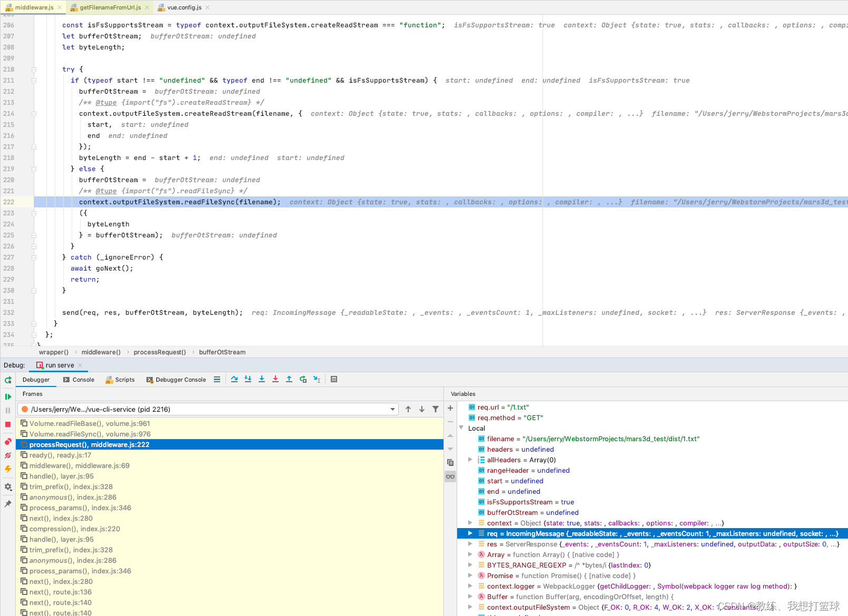Click the duplicate watch icon

pyautogui.click(x=450, y=463)
